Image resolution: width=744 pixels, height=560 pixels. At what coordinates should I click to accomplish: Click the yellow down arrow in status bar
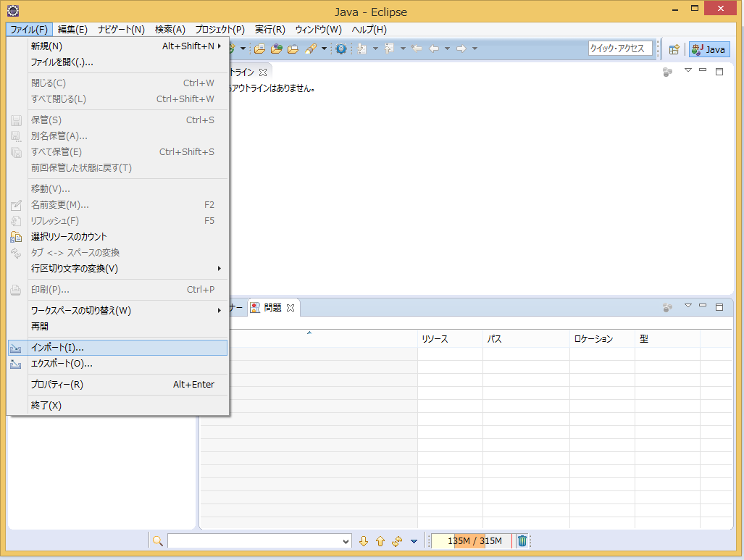364,541
